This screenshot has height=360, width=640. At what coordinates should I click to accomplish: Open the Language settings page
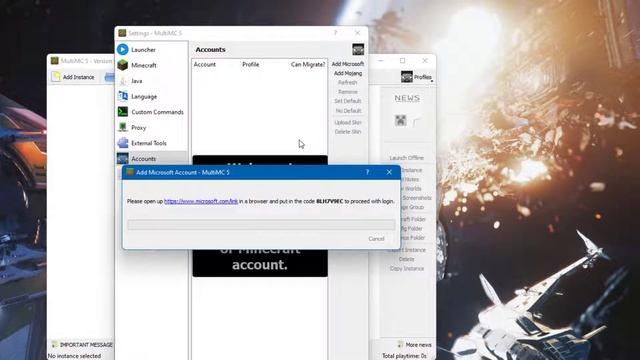pos(151,96)
